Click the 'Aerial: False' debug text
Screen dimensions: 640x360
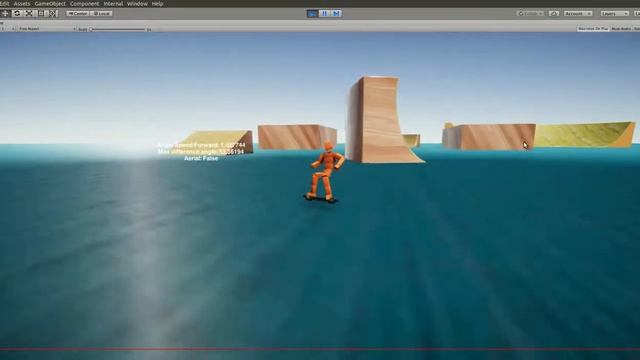coord(201,158)
